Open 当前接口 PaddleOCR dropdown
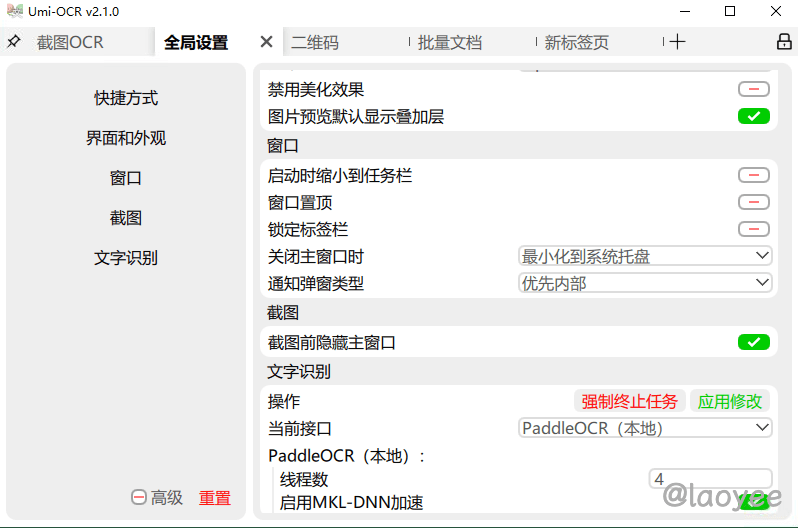Screen dimensions: 798x528 pyautogui.click(x=645, y=428)
